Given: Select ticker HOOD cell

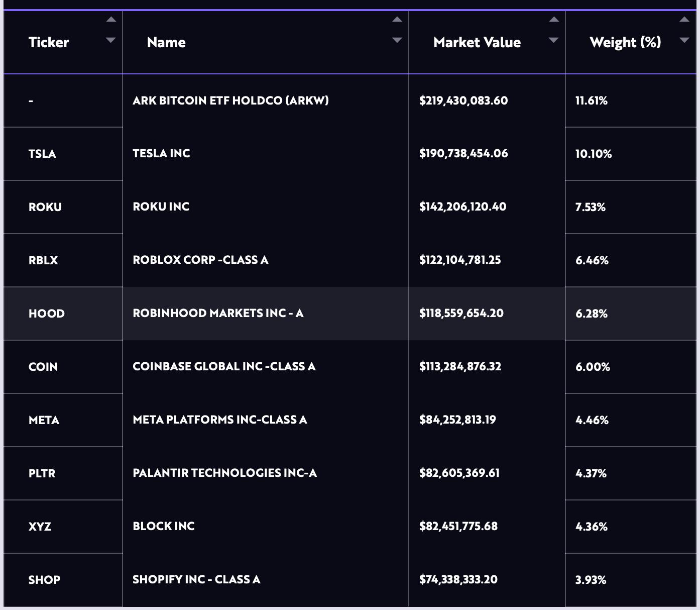Looking at the screenshot, I should click(x=63, y=314).
